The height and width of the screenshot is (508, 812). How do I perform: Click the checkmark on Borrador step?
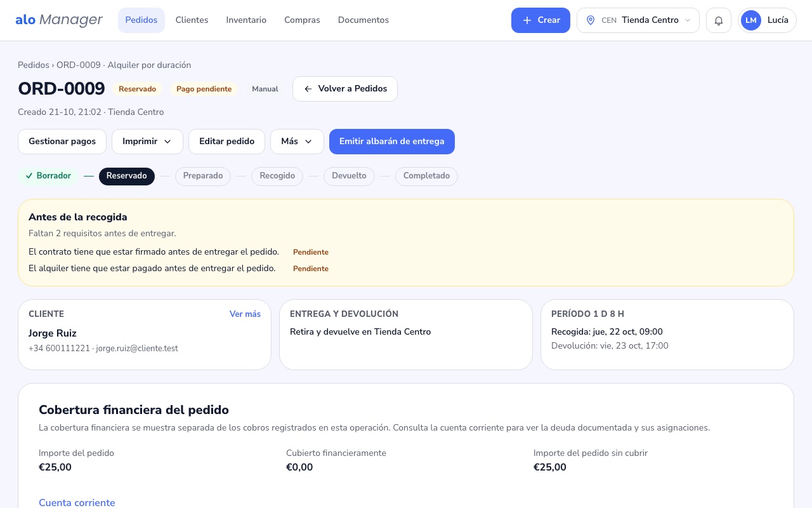click(29, 176)
